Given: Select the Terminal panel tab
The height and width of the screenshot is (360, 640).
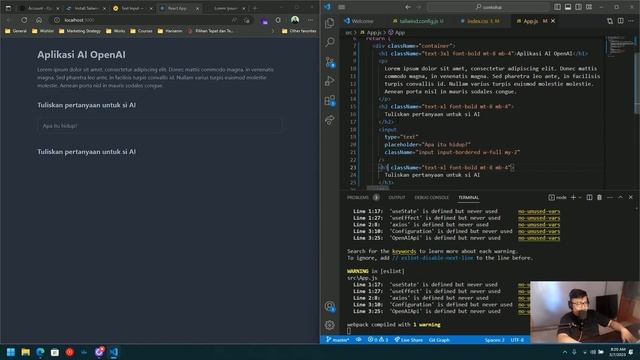Looking at the screenshot, I should [468, 198].
